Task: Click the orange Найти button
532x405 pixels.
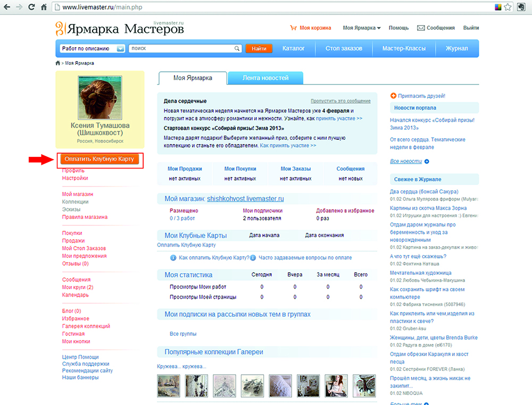Action: [x=259, y=48]
